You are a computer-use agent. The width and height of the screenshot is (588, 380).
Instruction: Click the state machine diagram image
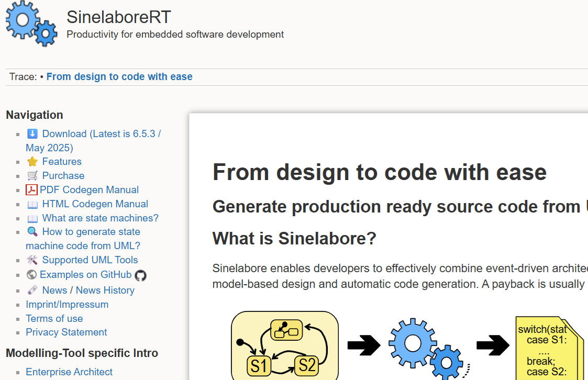pos(285,345)
